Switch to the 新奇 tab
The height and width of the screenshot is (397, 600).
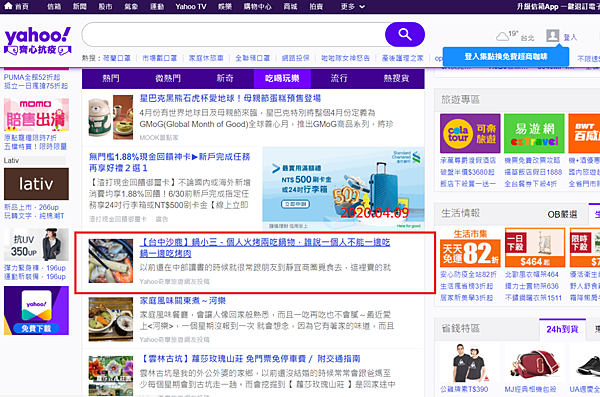pos(225,78)
